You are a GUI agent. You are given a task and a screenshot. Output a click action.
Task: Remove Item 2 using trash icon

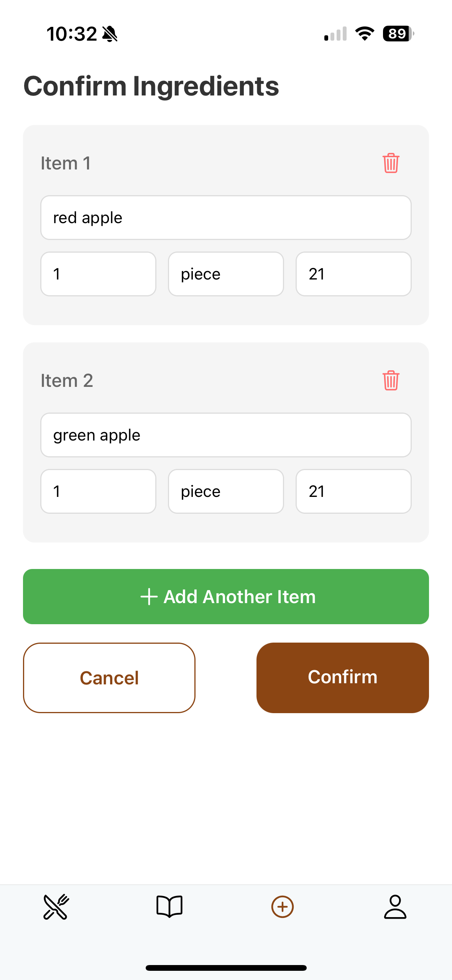coord(391,380)
